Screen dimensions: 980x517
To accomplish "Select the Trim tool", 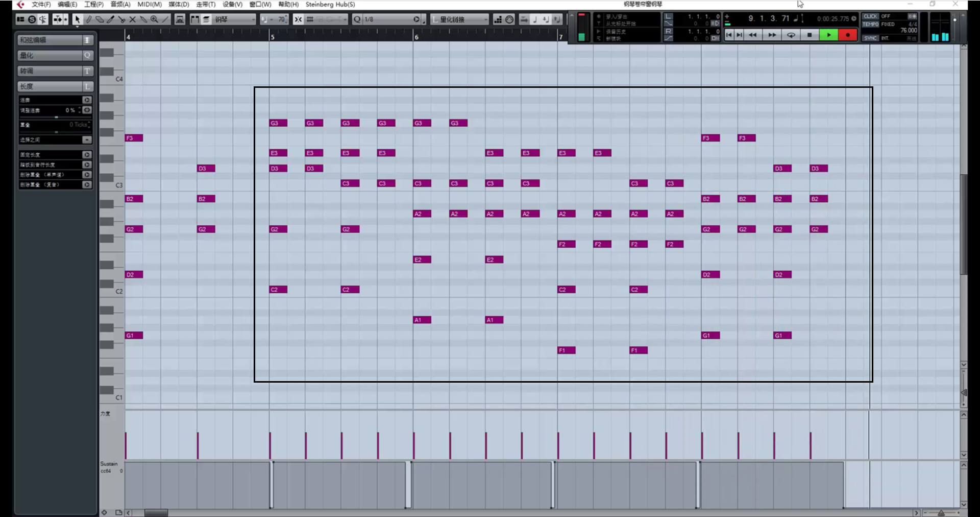I will [111, 19].
